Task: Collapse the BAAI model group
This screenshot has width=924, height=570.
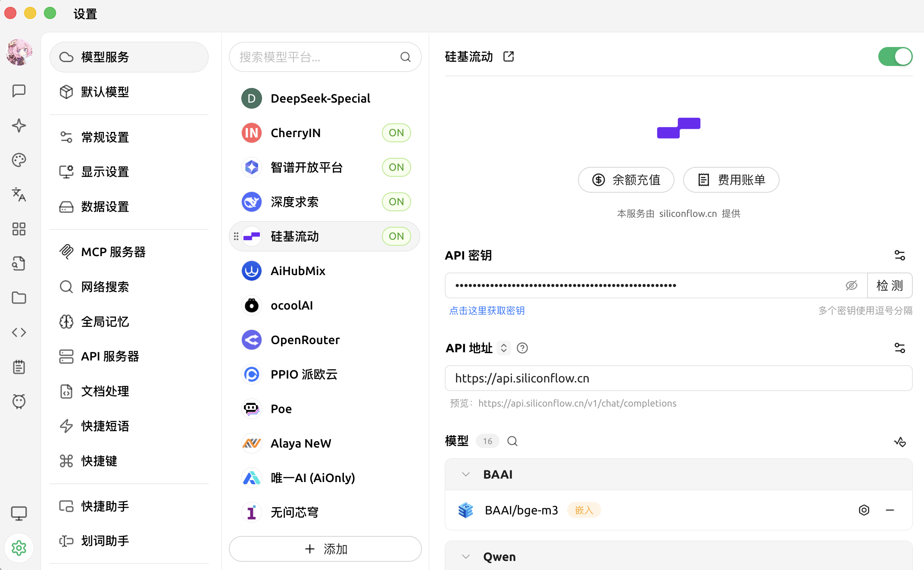Action: [x=466, y=474]
